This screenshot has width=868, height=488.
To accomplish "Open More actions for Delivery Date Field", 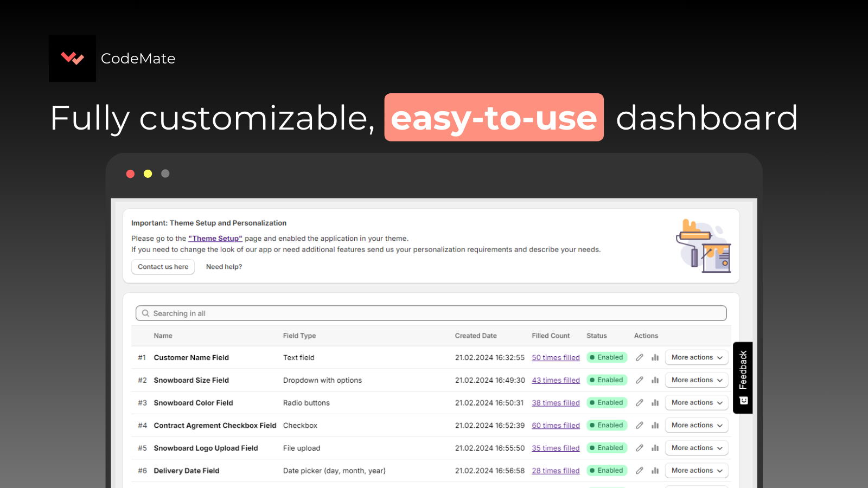I will click(696, 470).
